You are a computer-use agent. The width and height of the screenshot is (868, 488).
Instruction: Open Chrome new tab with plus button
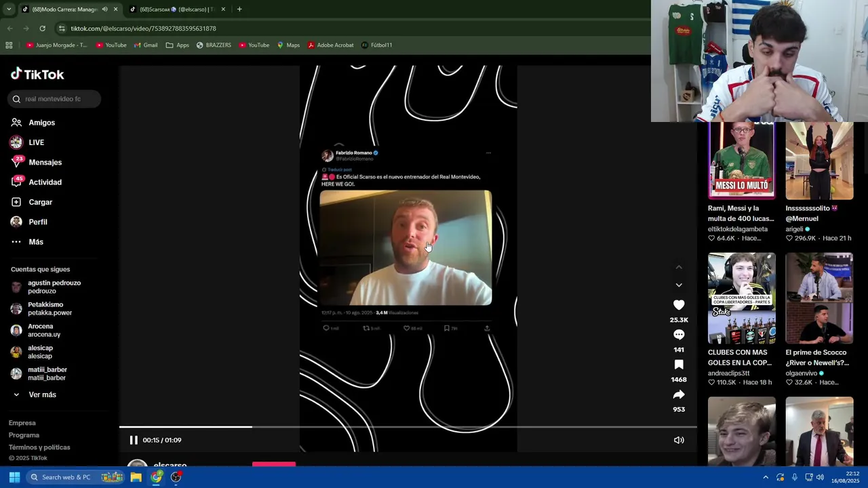239,9
